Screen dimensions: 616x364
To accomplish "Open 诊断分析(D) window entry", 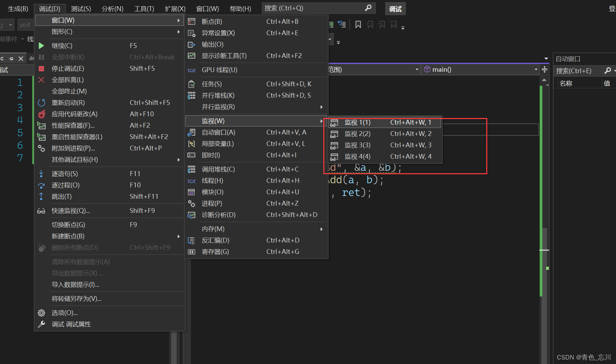I will (x=256, y=215).
